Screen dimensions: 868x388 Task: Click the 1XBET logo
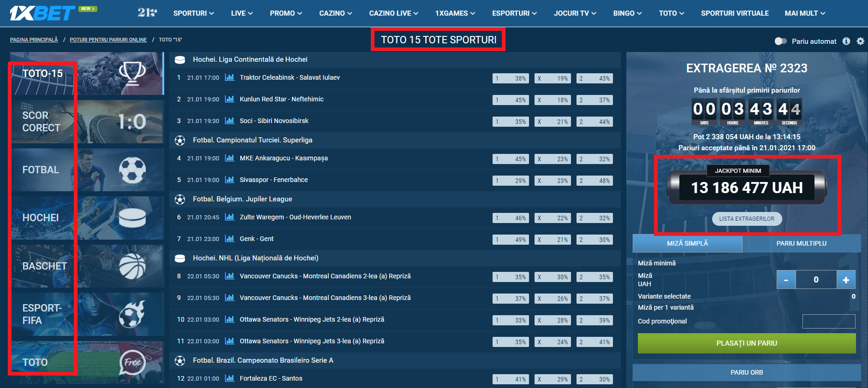tap(42, 13)
